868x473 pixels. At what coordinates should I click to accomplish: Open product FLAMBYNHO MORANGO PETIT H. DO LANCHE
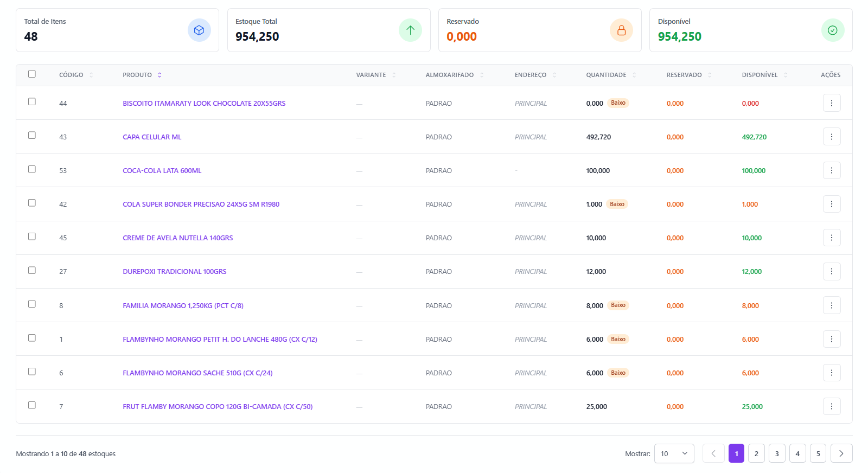(x=220, y=339)
